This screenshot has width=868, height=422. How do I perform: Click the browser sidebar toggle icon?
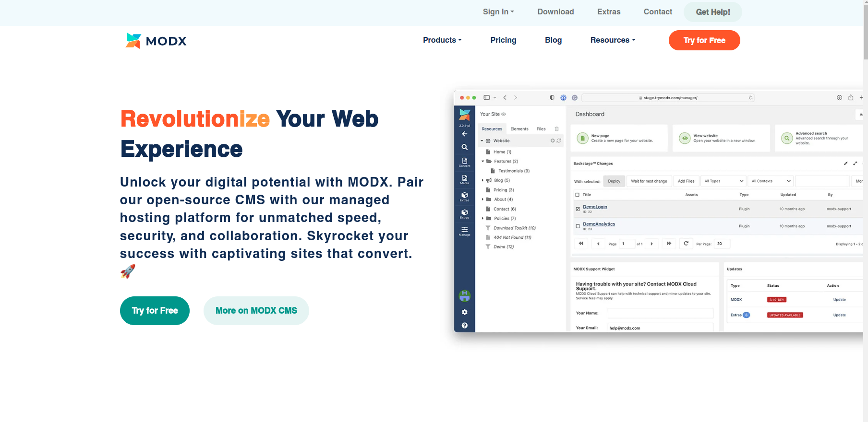(486, 98)
